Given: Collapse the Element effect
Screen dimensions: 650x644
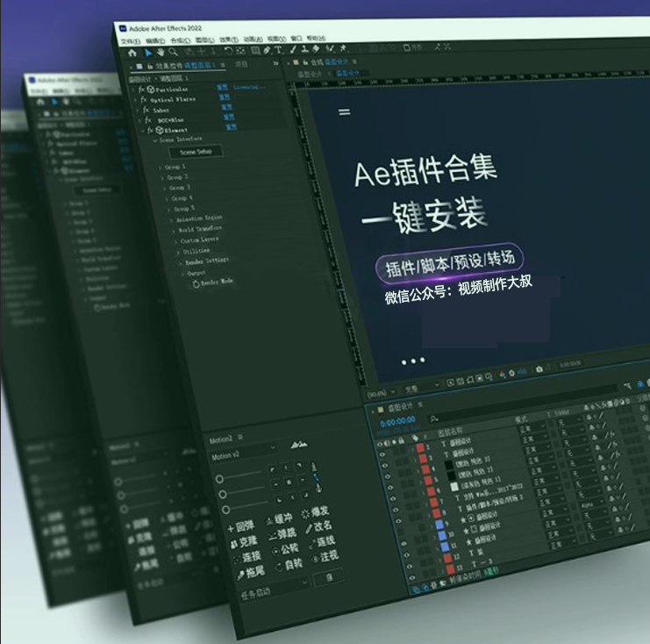Looking at the screenshot, I should 143,131.
